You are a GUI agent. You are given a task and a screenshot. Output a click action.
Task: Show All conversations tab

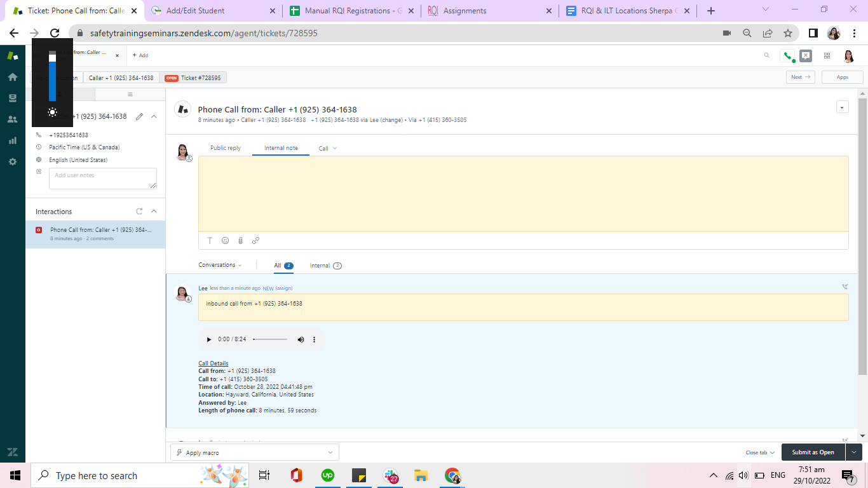283,266
